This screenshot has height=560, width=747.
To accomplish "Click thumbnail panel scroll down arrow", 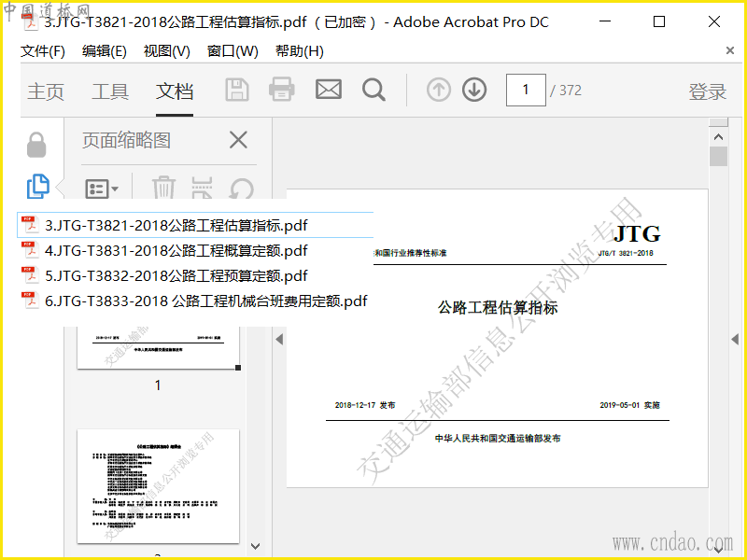I will (255, 546).
